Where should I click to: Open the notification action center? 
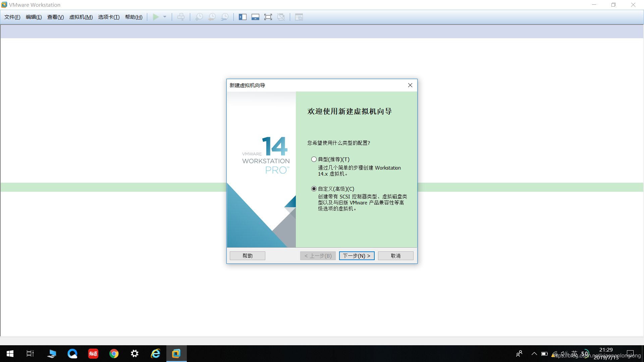[630, 354]
